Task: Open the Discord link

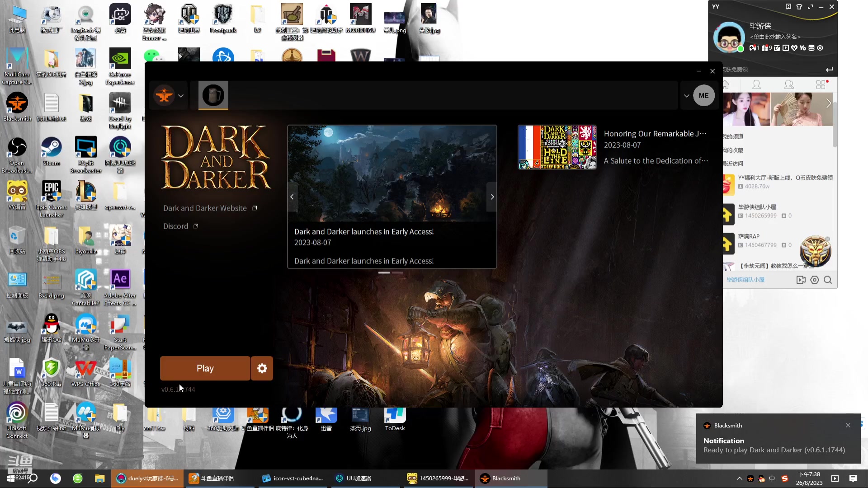Action: (x=176, y=226)
